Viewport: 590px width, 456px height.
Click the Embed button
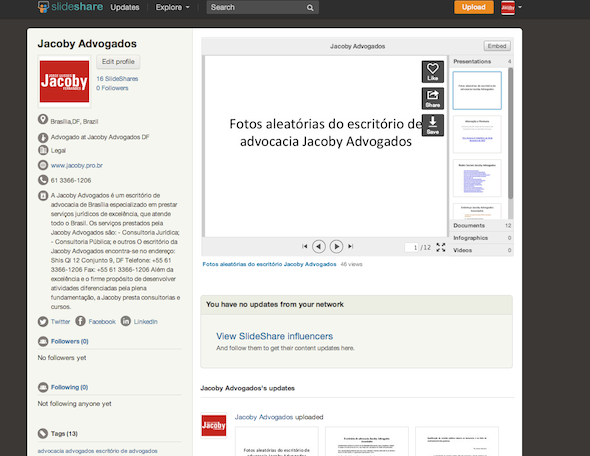(497, 46)
